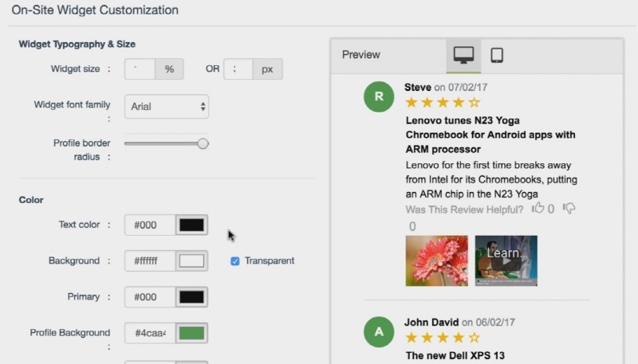Click the Transparent label text
The height and width of the screenshot is (364, 638).
pos(270,260)
